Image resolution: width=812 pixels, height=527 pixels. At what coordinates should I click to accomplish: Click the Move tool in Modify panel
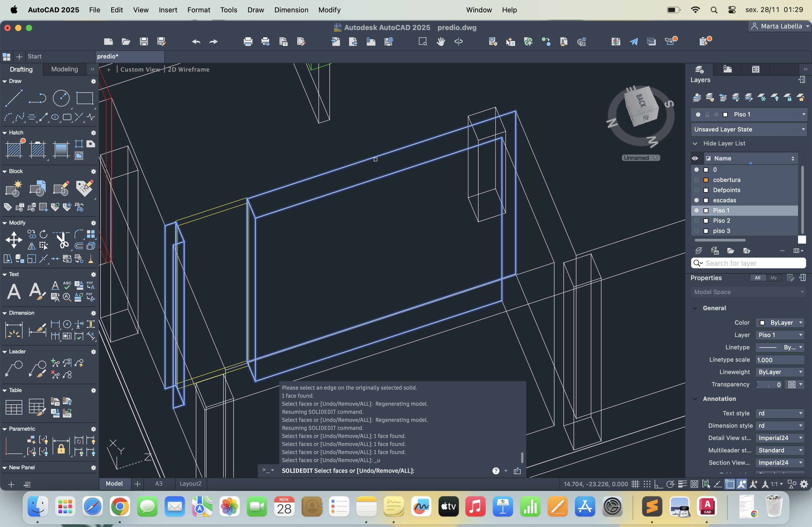pos(14,240)
